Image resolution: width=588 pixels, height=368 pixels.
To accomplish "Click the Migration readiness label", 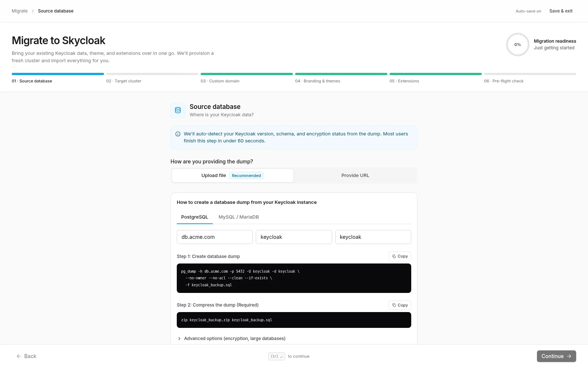I will [x=555, y=41].
